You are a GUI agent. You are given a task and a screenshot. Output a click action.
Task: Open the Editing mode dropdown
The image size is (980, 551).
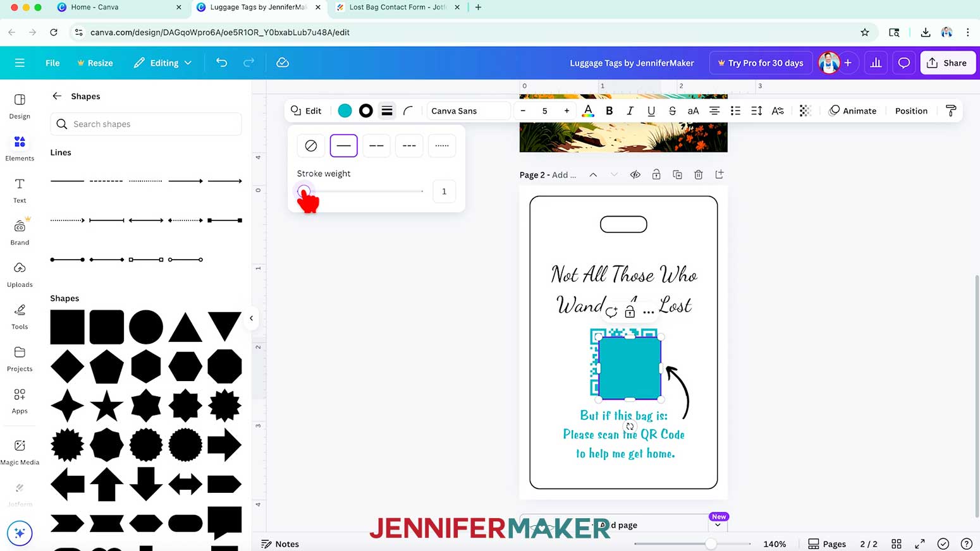click(x=162, y=63)
